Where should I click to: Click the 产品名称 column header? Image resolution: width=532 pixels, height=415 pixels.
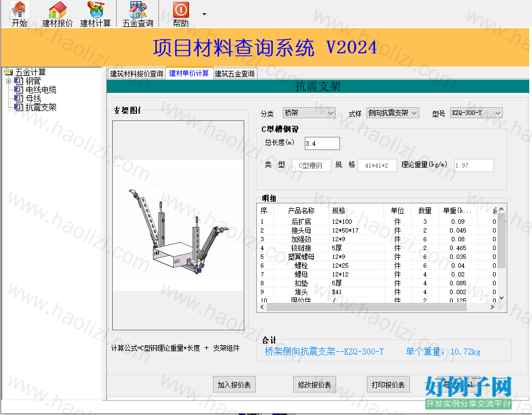pyautogui.click(x=301, y=211)
